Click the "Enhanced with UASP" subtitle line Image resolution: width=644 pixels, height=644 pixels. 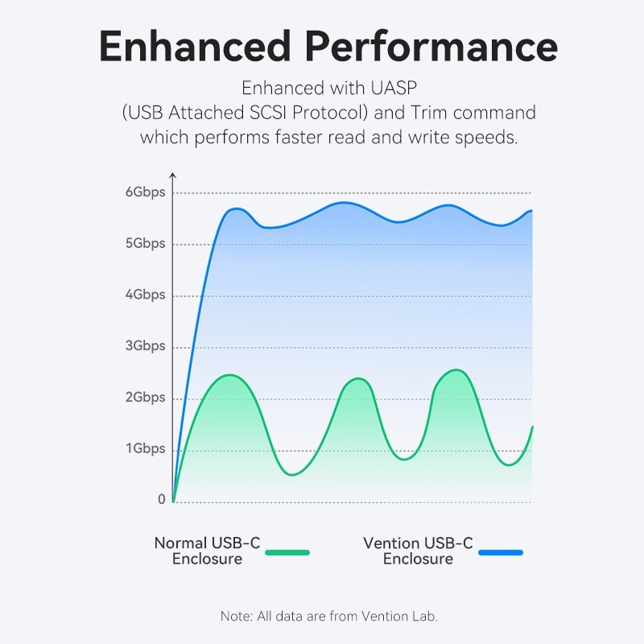(x=328, y=87)
